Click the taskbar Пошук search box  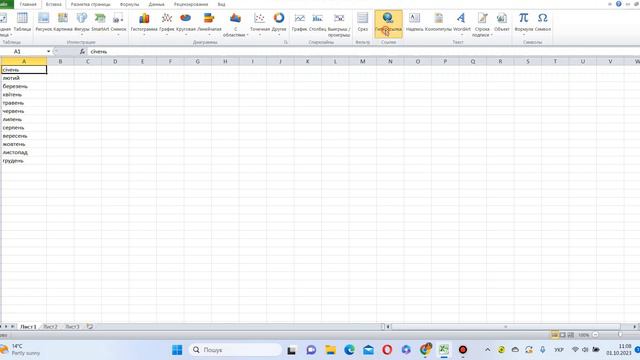tap(235, 350)
